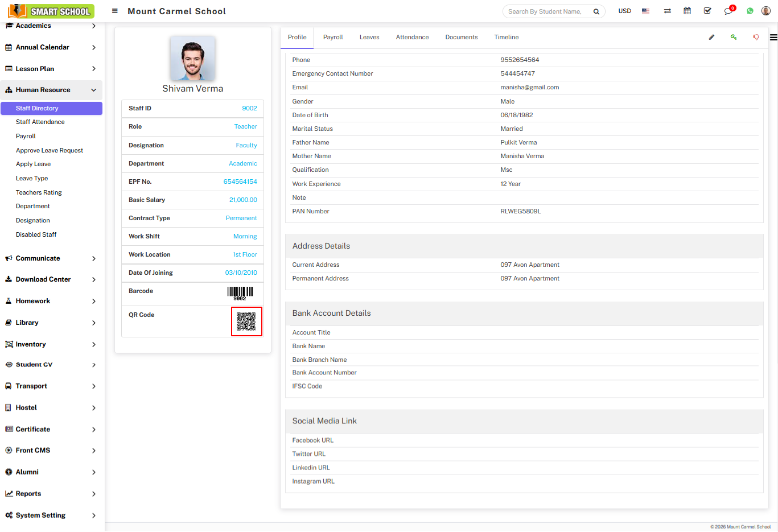The image size is (778, 532).
Task: Click the green key change password icon
Action: tap(734, 37)
